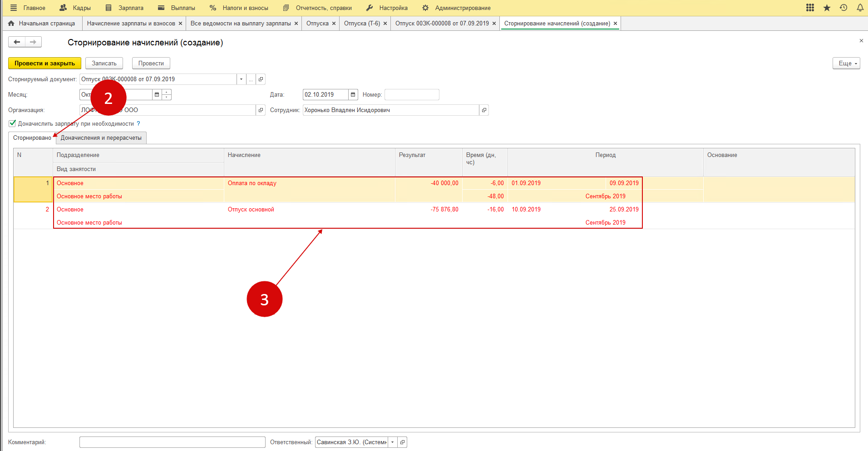Click the forward navigation arrow
This screenshot has width=868, height=451.
[33, 42]
